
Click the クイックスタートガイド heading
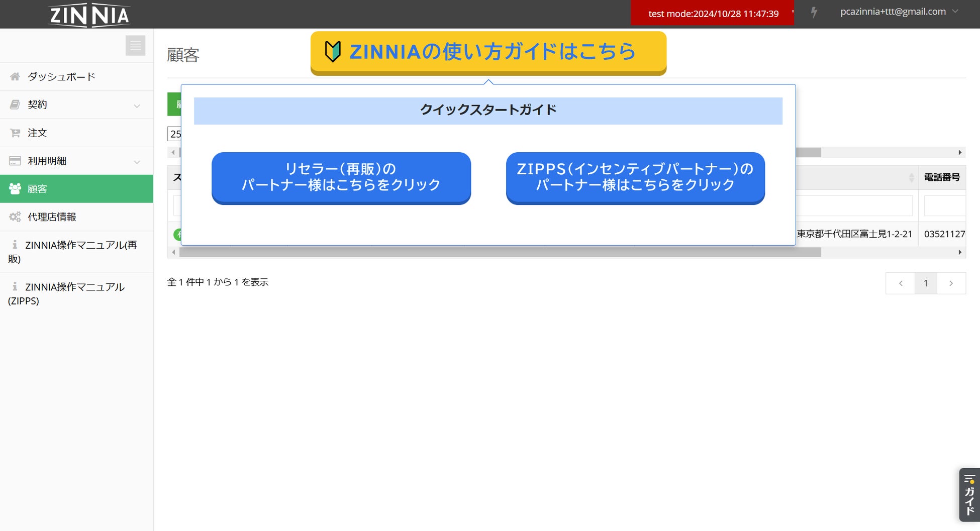click(x=488, y=110)
